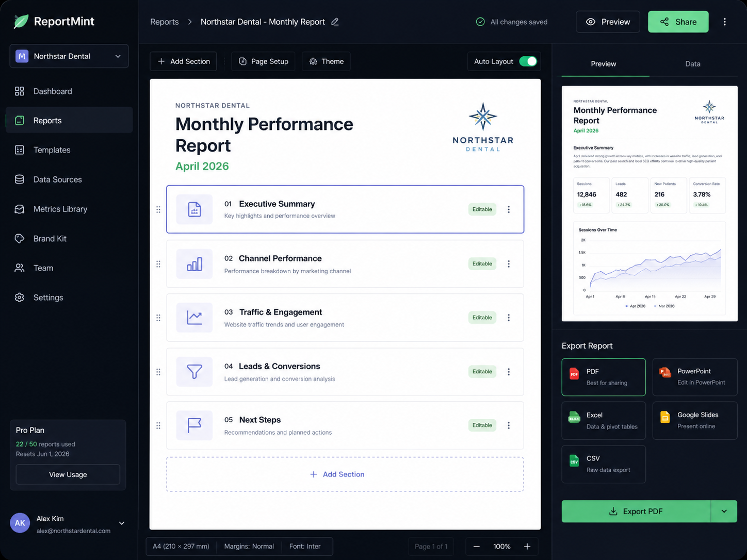Click Add Section in the toolbar
This screenshot has width=747, height=560.
tap(184, 61)
